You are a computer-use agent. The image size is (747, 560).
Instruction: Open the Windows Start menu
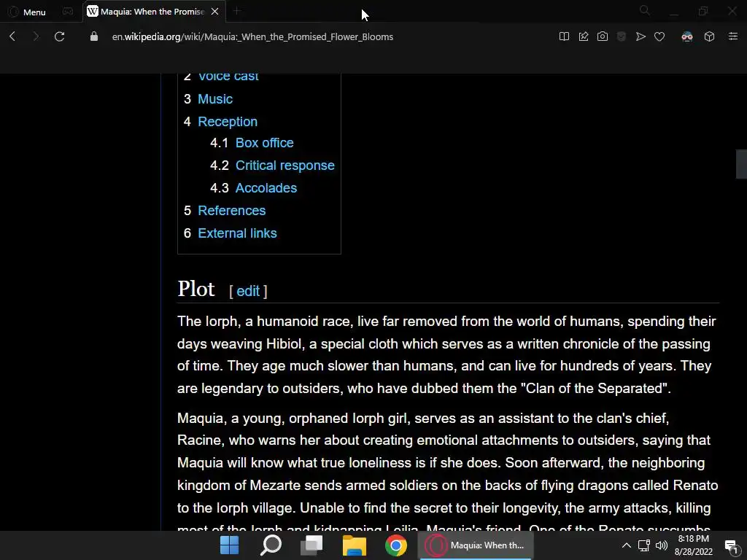(x=230, y=545)
